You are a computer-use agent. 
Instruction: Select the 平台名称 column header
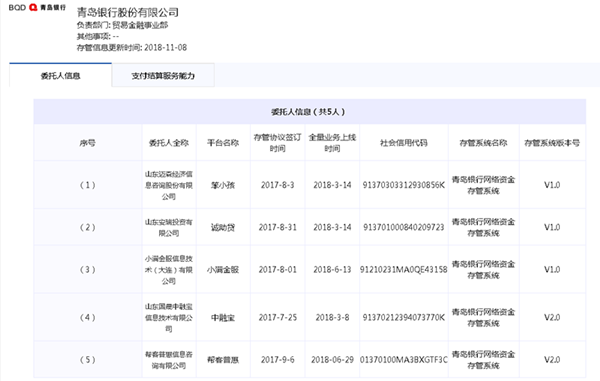(x=223, y=143)
